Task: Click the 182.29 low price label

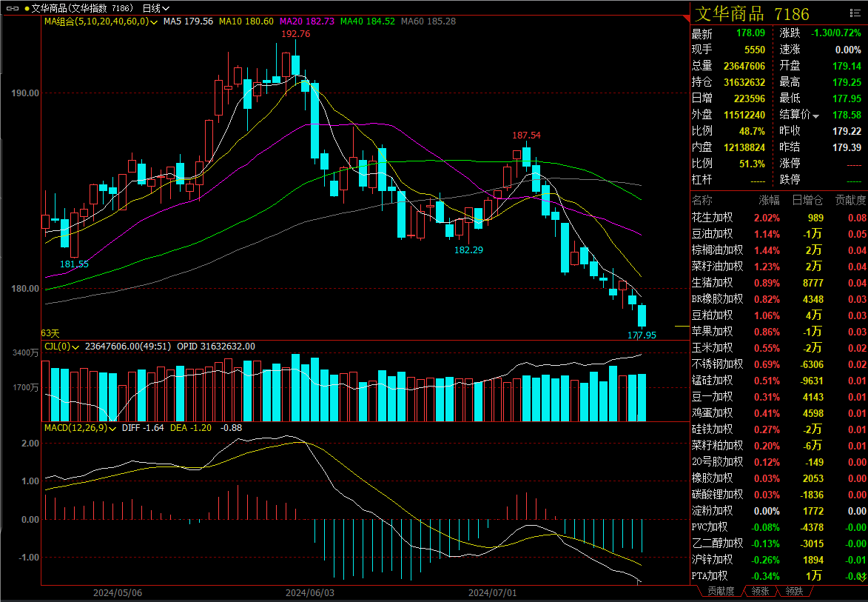Action: coord(469,250)
